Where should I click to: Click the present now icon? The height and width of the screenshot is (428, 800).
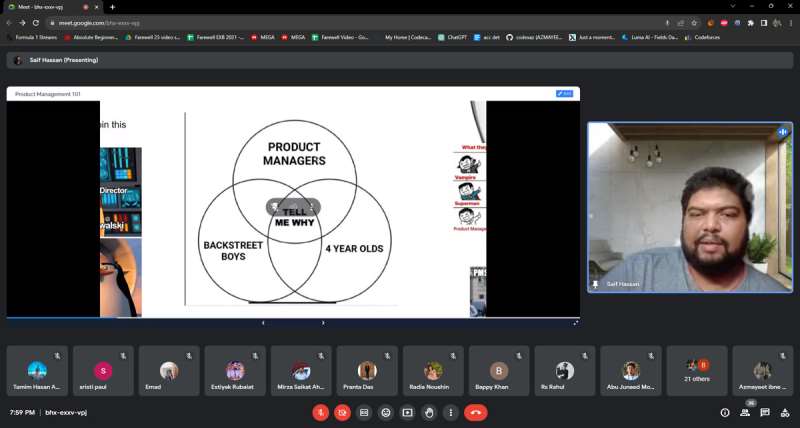point(407,412)
